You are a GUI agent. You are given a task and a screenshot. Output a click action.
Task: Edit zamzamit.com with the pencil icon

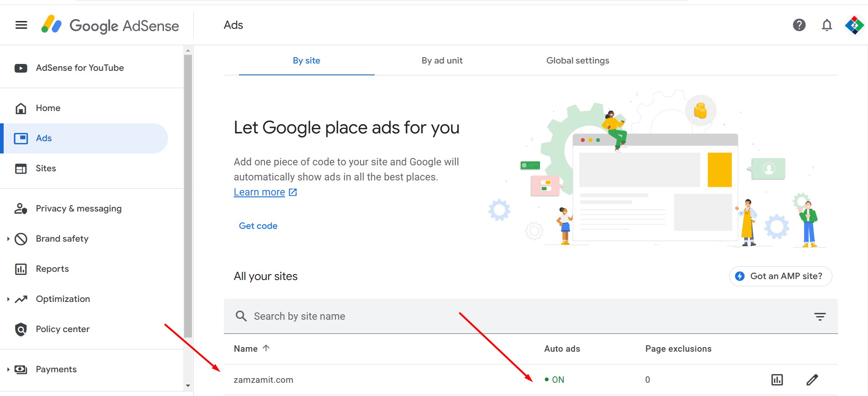(812, 380)
